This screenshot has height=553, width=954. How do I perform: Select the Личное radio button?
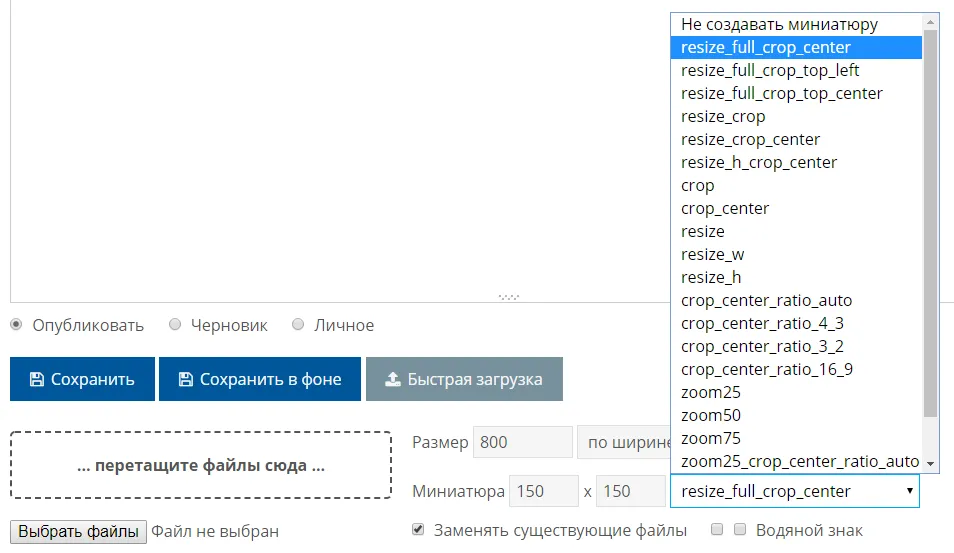(x=298, y=324)
